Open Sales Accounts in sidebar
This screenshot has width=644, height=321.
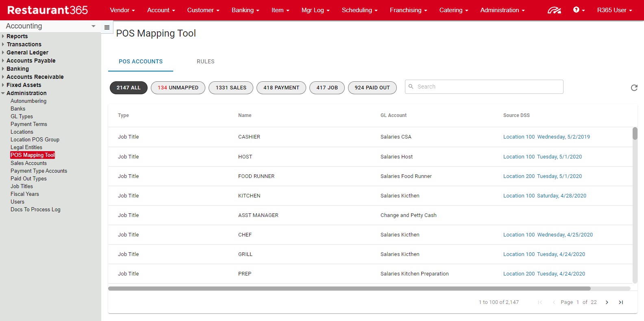click(x=28, y=163)
